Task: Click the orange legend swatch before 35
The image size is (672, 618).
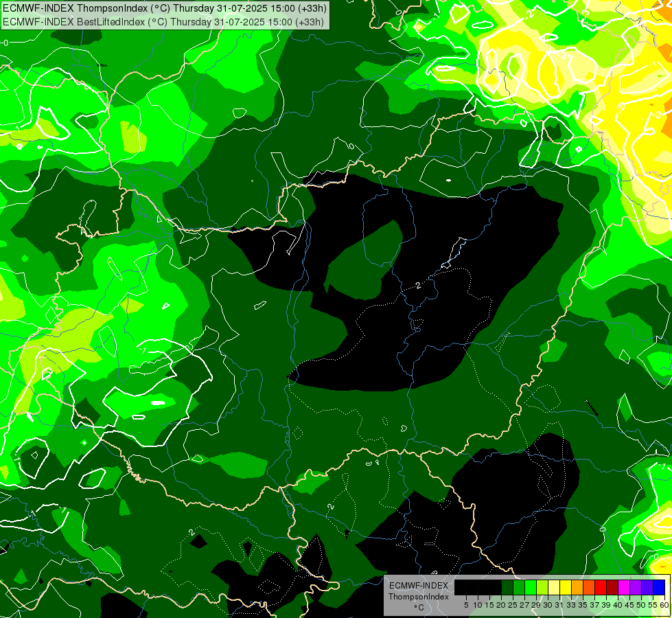Action: tap(577, 587)
